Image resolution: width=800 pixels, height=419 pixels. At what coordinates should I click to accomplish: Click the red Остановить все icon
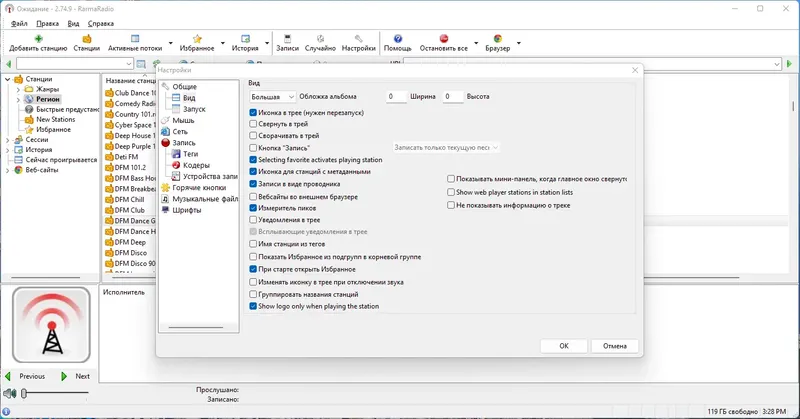(443, 38)
